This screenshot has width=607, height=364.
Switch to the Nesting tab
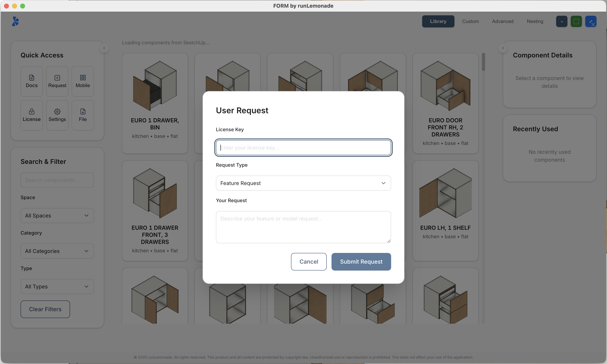click(x=535, y=21)
